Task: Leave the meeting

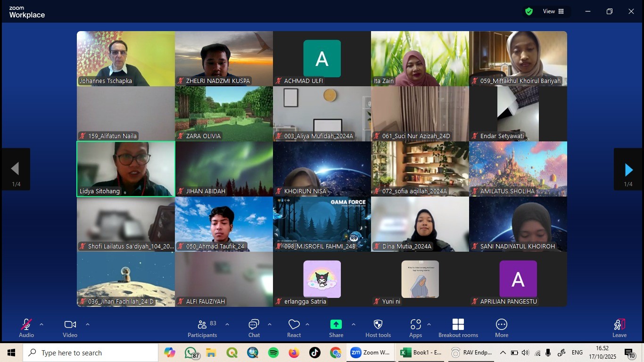Action: [x=619, y=328]
